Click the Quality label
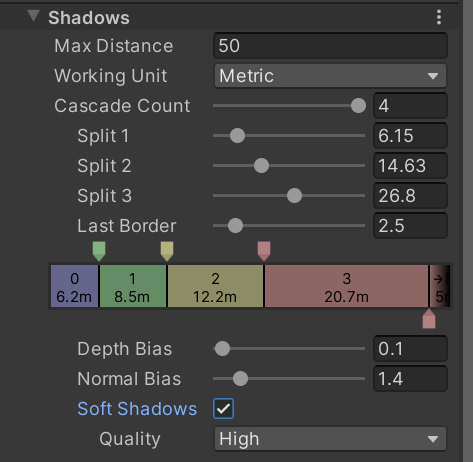473x462 pixels. pyautogui.click(x=130, y=439)
